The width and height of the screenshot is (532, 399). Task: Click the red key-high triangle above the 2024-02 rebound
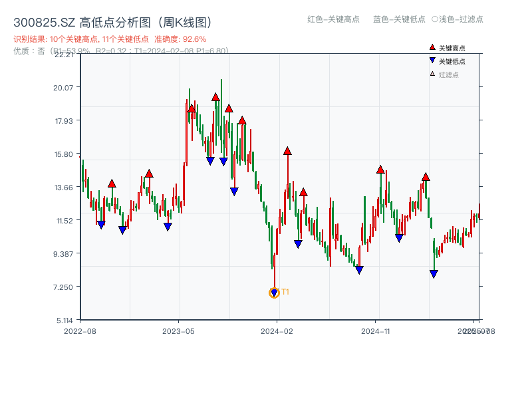(287, 152)
